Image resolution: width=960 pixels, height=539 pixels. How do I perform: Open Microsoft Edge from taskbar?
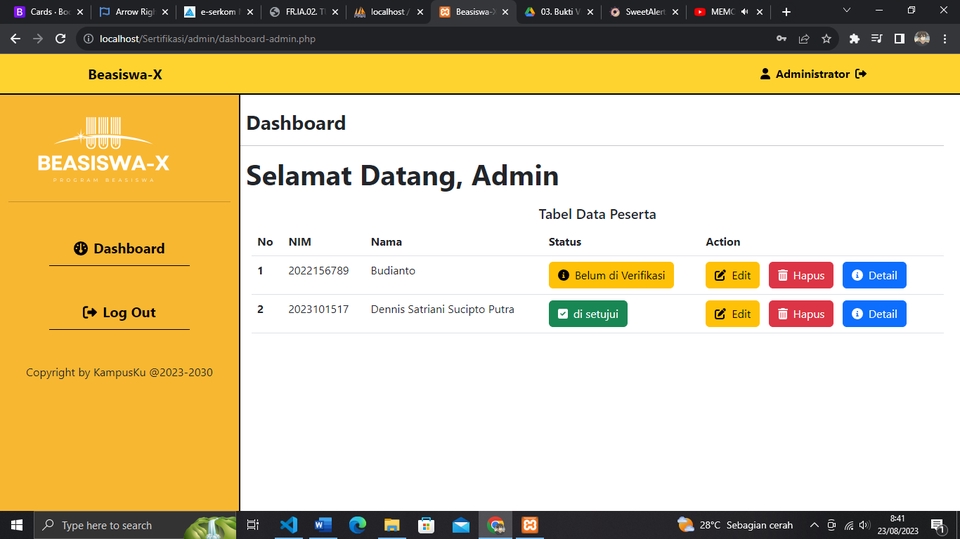point(358,525)
